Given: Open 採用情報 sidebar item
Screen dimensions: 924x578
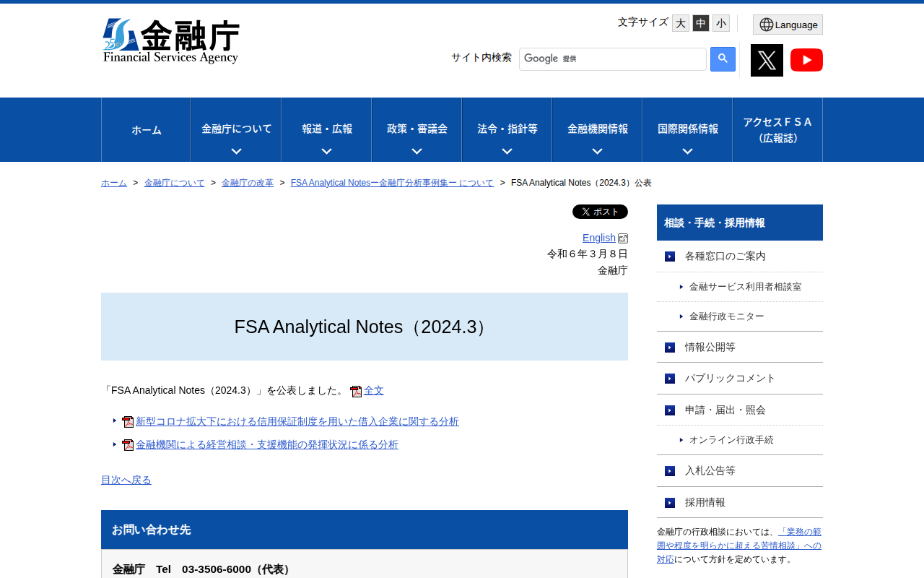Looking at the screenshot, I should (740, 503).
